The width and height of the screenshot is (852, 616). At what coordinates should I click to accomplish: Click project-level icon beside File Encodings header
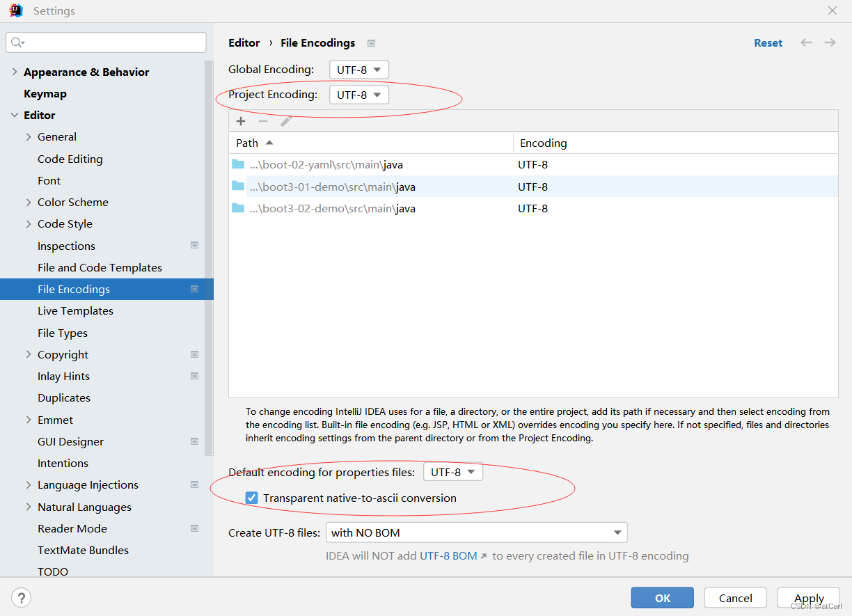pos(371,43)
